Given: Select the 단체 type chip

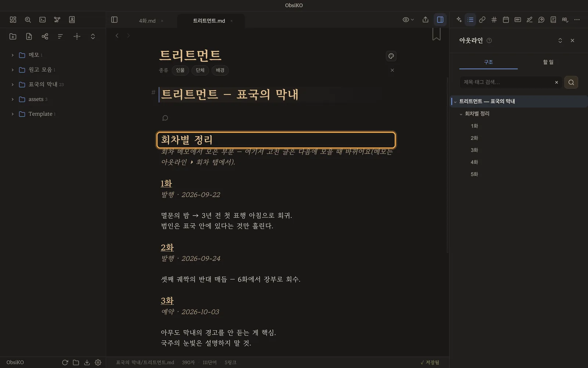Looking at the screenshot, I should coord(200,70).
